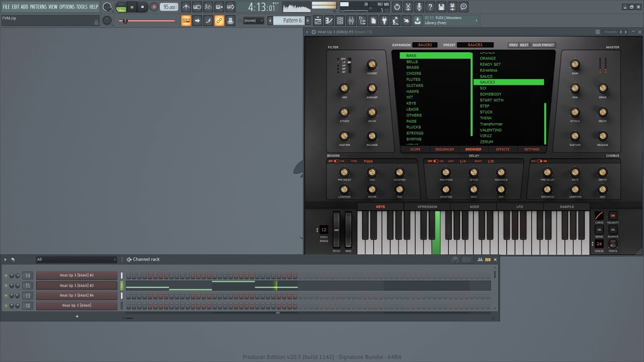
Task: Pause playback in transport bar
Action: [x=132, y=7]
